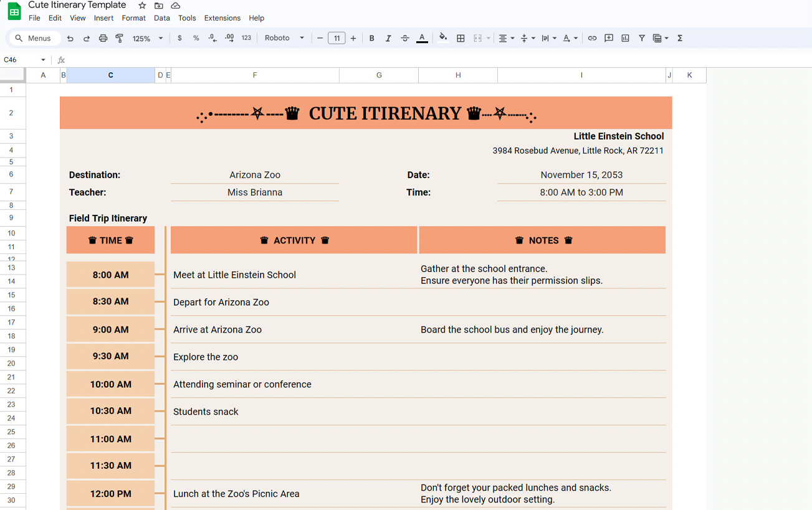Open the borders tool
812x510 pixels.
click(461, 38)
